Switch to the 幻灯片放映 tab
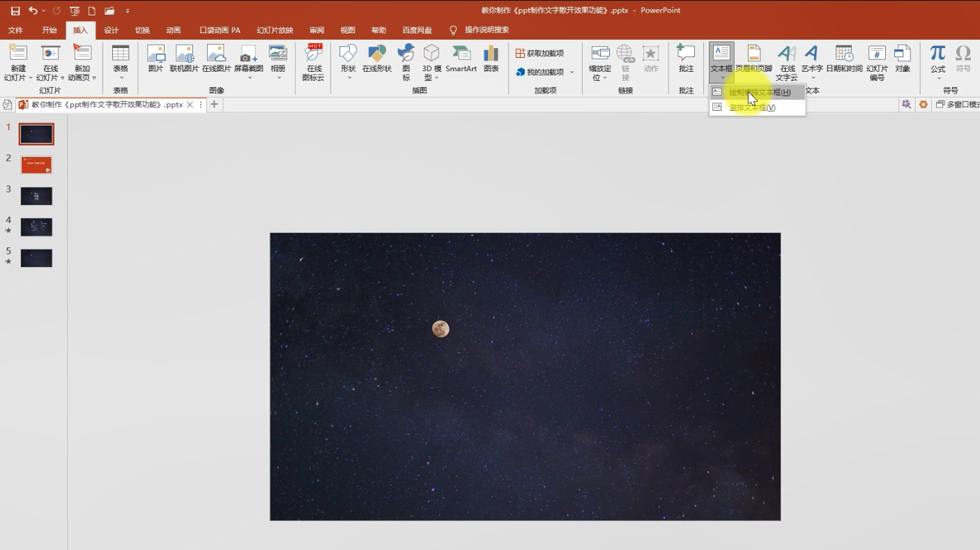980x550 pixels. (275, 30)
